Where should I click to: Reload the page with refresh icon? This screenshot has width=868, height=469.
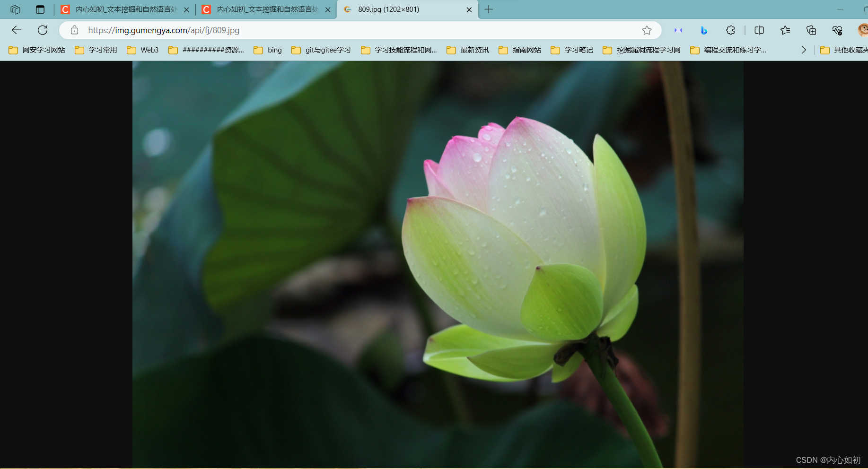tap(43, 30)
